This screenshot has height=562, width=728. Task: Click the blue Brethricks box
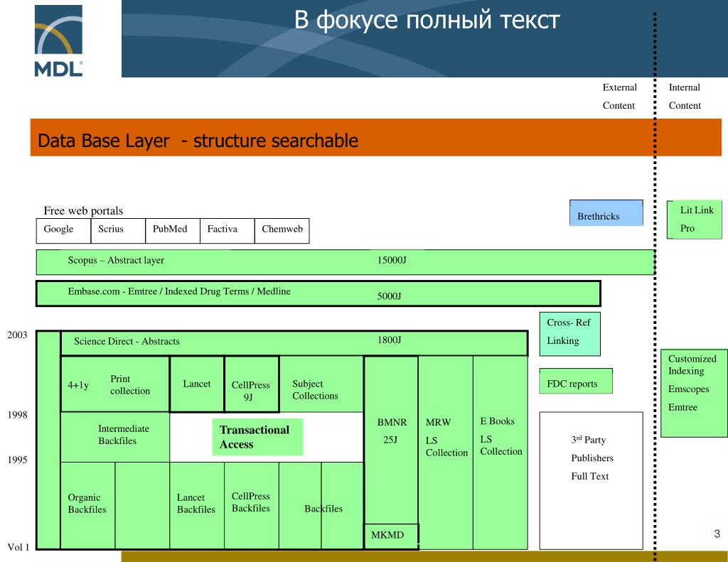[x=606, y=212]
